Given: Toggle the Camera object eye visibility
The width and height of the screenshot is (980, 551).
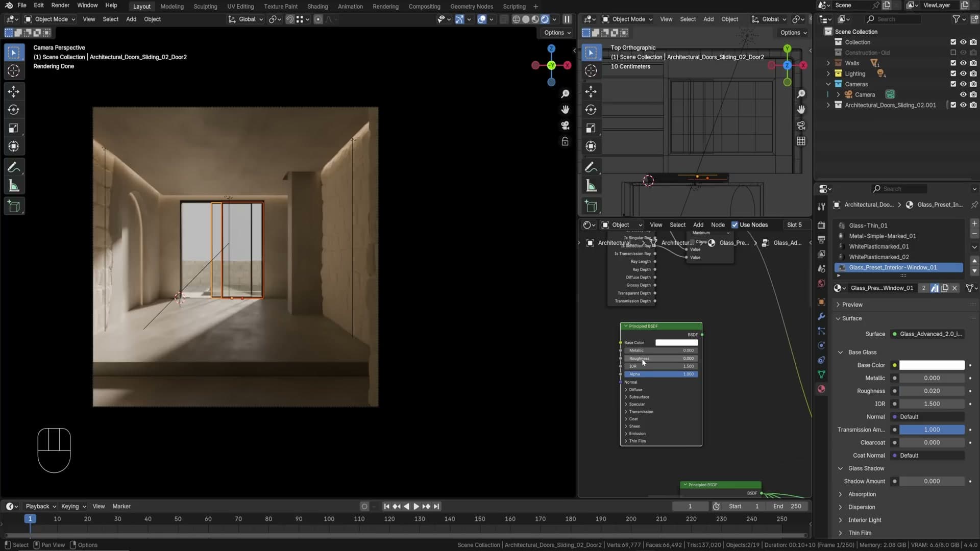Looking at the screenshot, I should [x=963, y=94].
